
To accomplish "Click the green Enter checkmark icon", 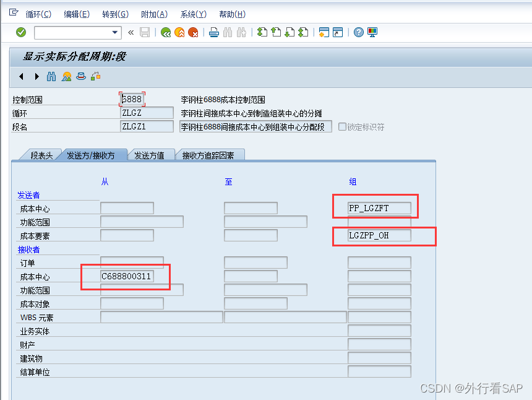I will click(21, 33).
